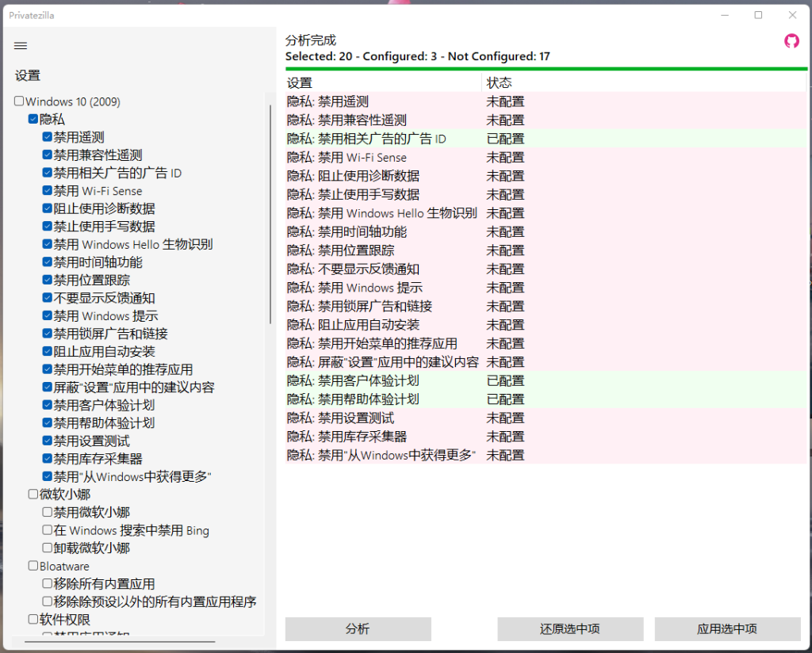Uncheck the 禁用遥测 option
Screen dimensions: 812x653
pyautogui.click(x=48, y=136)
